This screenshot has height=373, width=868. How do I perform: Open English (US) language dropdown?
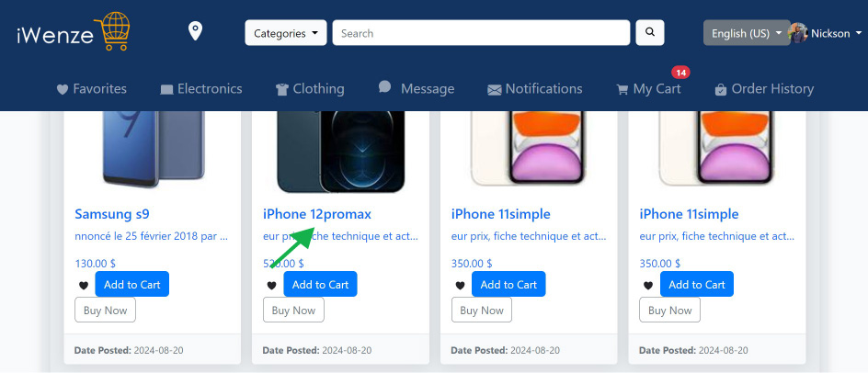point(747,33)
